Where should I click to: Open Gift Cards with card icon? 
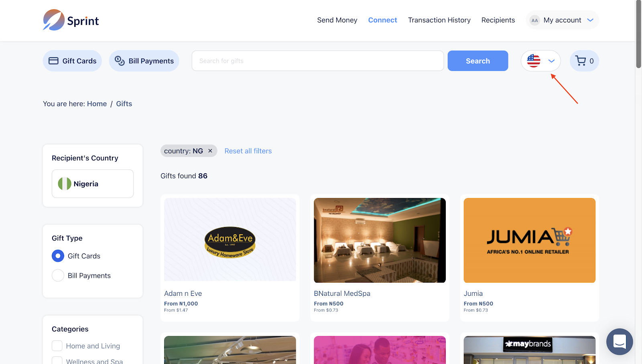point(73,61)
